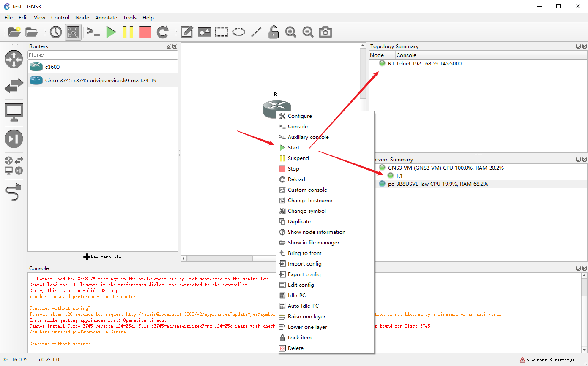Choose Idle-PC from the context menu
This screenshot has width=588, height=366.
pos(325,296)
